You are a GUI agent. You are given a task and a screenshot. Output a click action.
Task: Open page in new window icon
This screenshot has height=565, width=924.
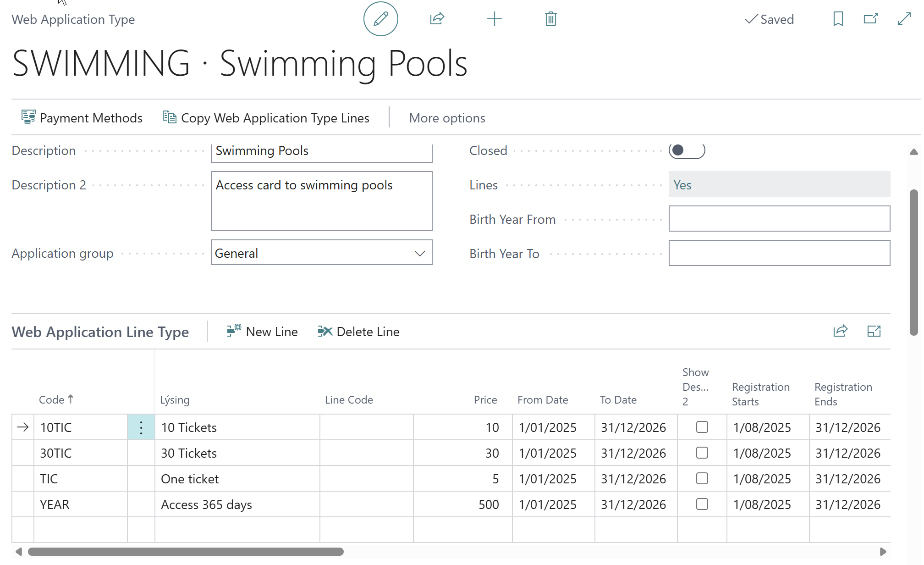pyautogui.click(x=870, y=19)
